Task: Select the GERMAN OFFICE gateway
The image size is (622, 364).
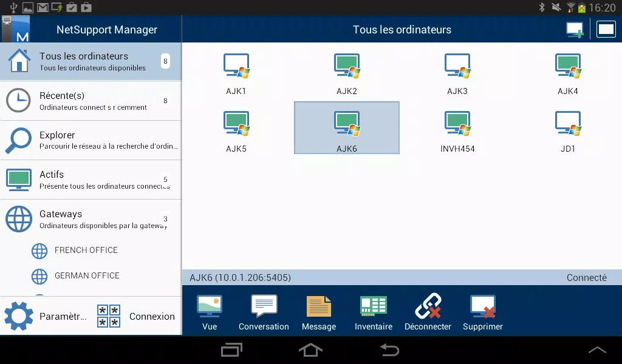Action: pos(76,276)
